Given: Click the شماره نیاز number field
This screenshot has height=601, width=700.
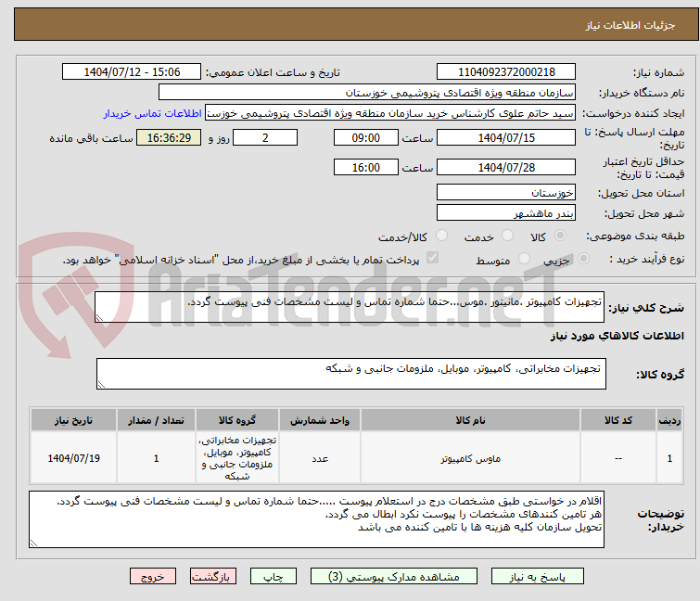Looking at the screenshot, I should tap(506, 72).
